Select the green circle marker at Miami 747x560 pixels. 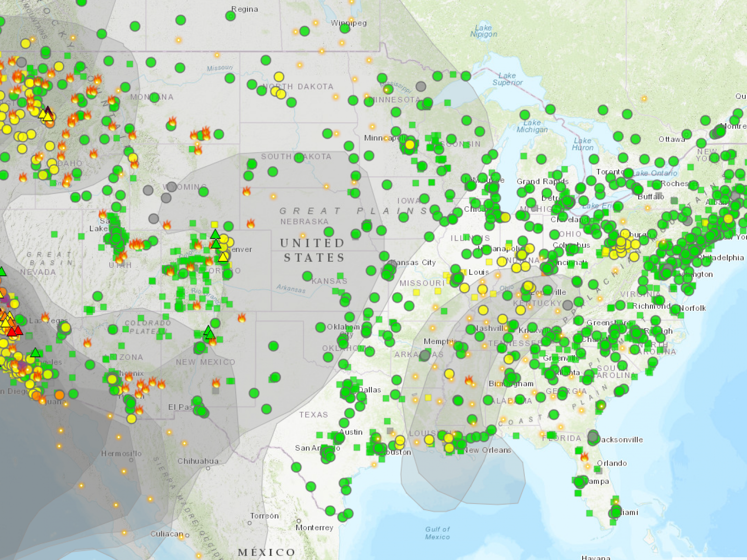click(616, 512)
